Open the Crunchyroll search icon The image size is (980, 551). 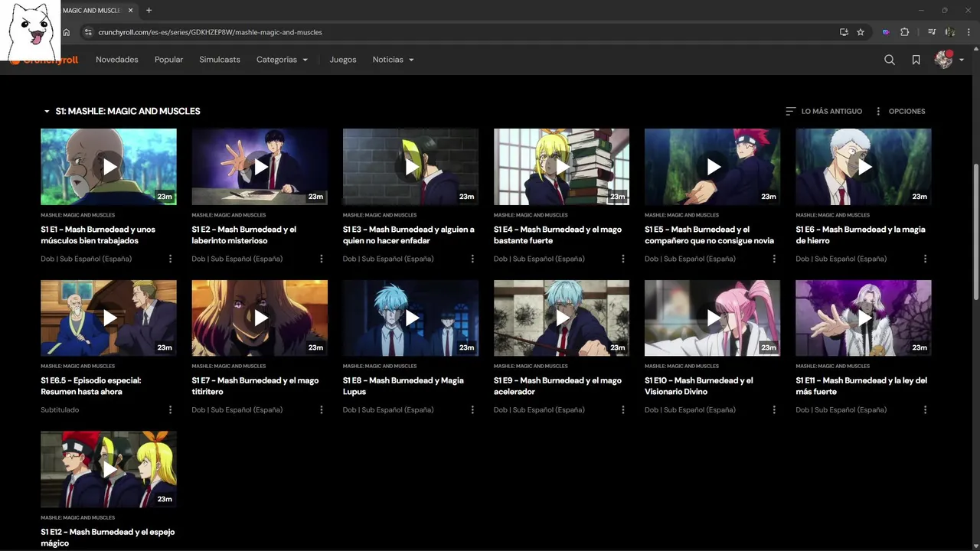click(889, 60)
